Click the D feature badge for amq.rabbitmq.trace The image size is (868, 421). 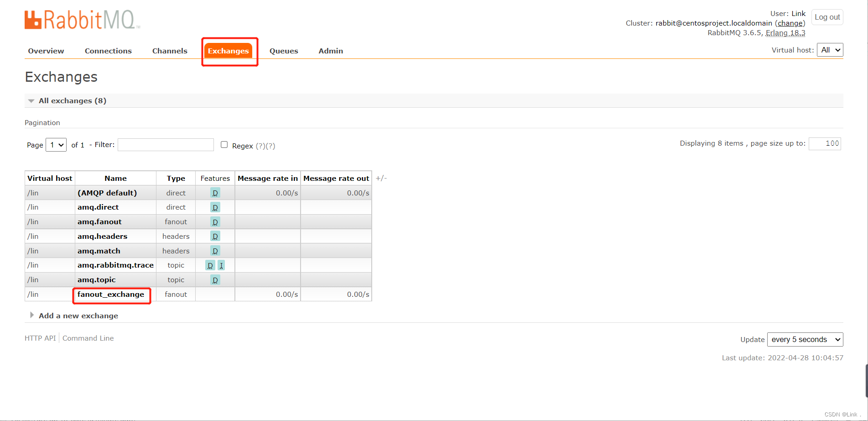point(210,265)
